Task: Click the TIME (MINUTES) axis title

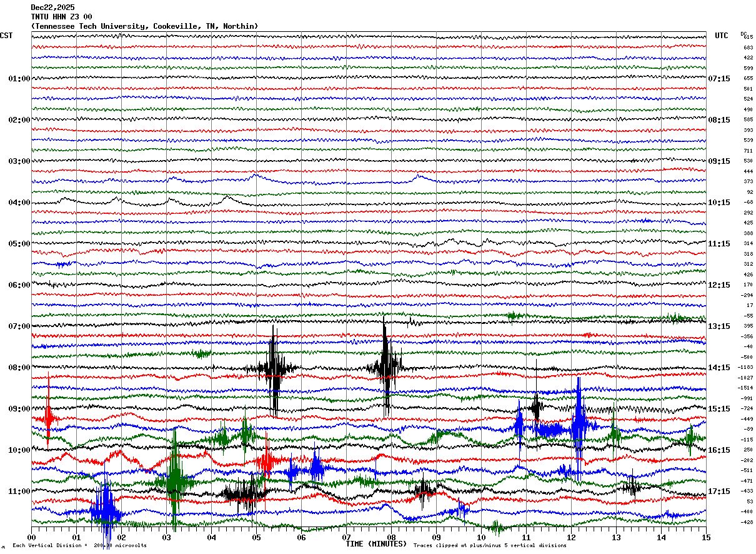Action: coord(376,544)
